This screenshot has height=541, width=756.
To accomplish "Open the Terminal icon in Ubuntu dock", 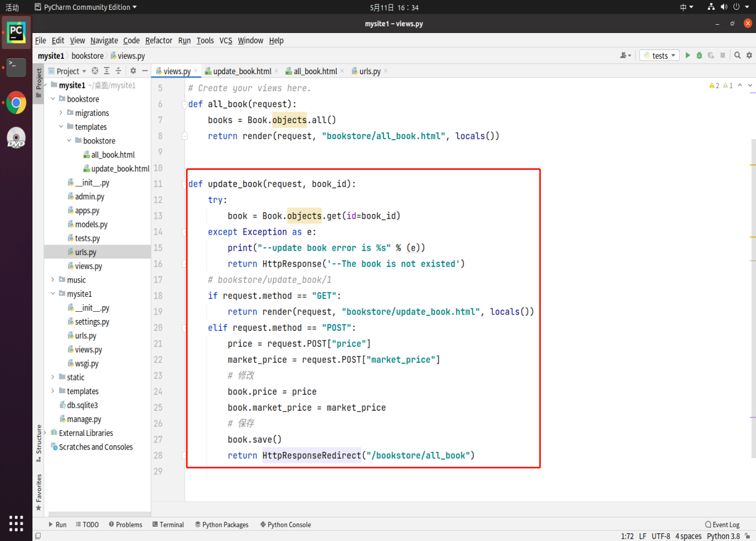I will coord(16,68).
